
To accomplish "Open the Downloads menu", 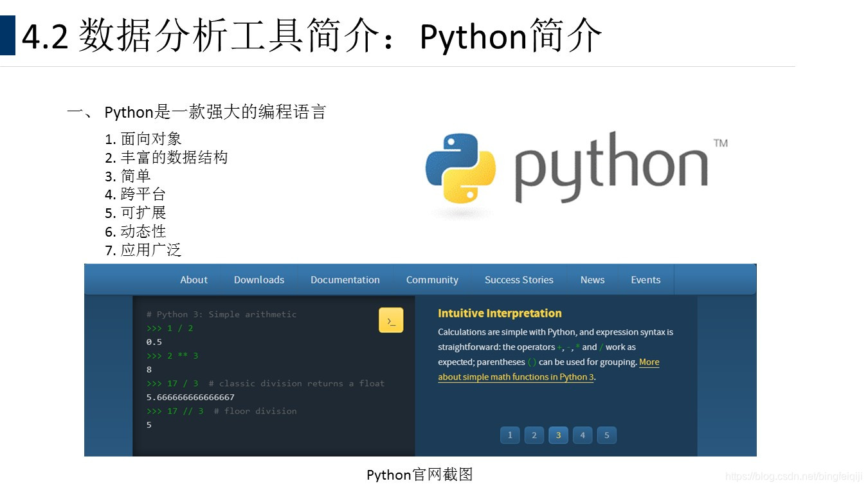I will [x=259, y=280].
